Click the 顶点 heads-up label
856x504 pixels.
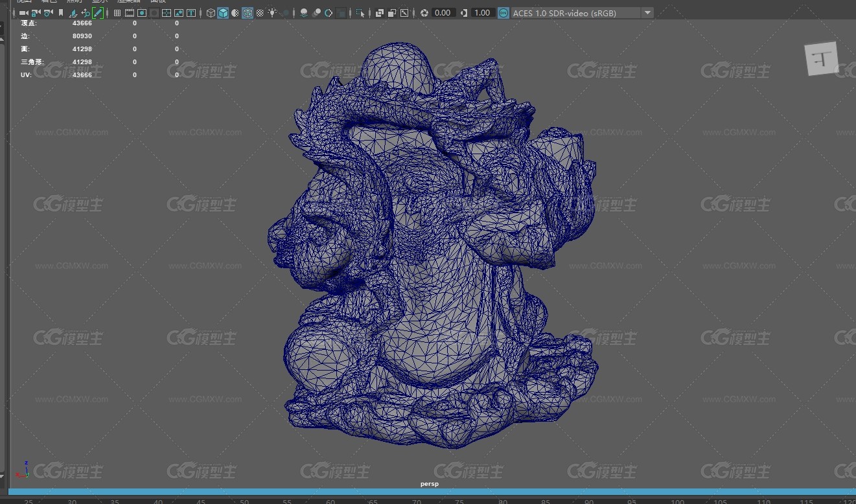click(x=29, y=23)
